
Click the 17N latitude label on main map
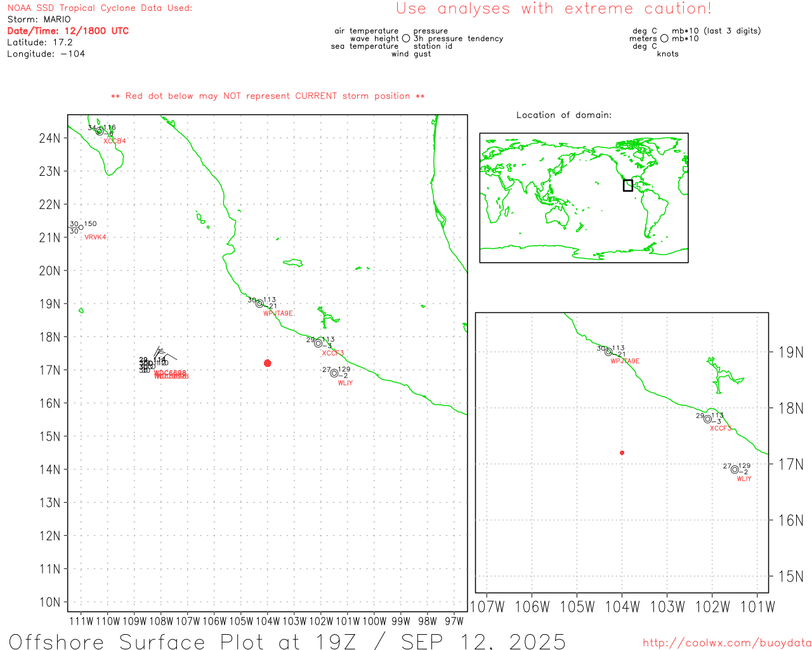pyautogui.click(x=50, y=370)
